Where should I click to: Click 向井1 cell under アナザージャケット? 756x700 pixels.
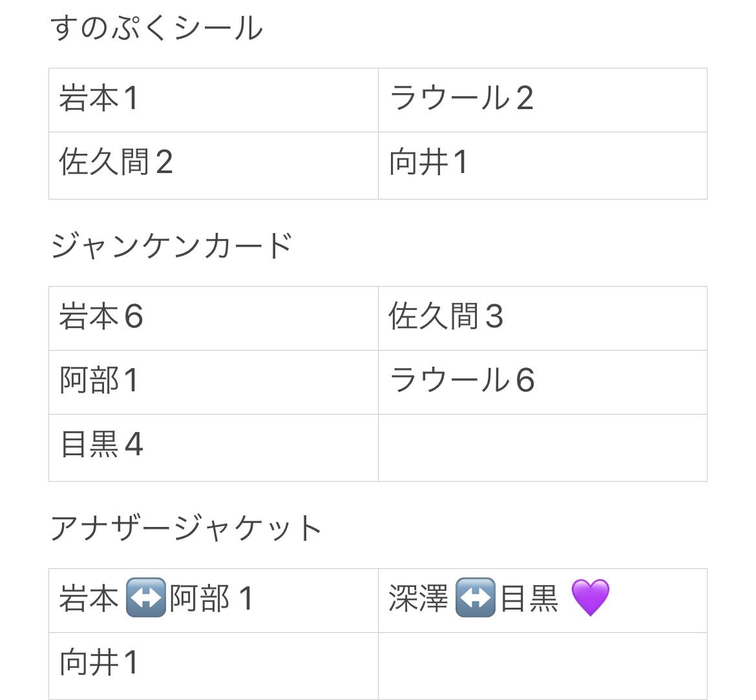(214, 666)
